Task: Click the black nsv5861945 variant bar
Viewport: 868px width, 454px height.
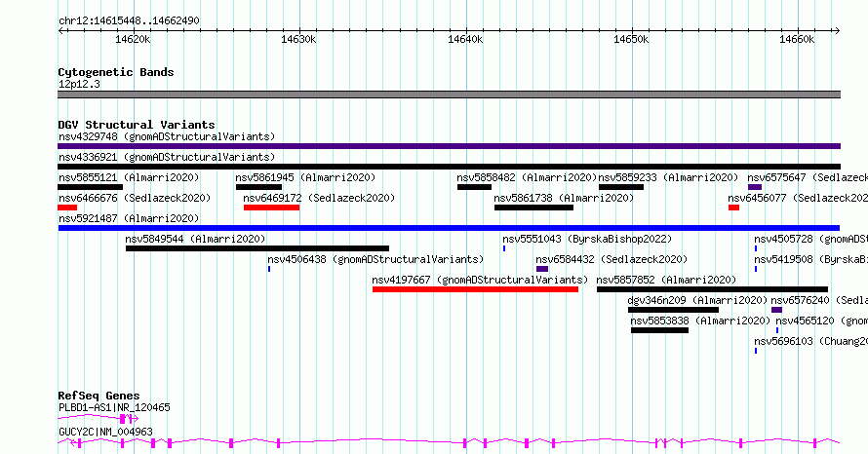Action: pos(259,187)
